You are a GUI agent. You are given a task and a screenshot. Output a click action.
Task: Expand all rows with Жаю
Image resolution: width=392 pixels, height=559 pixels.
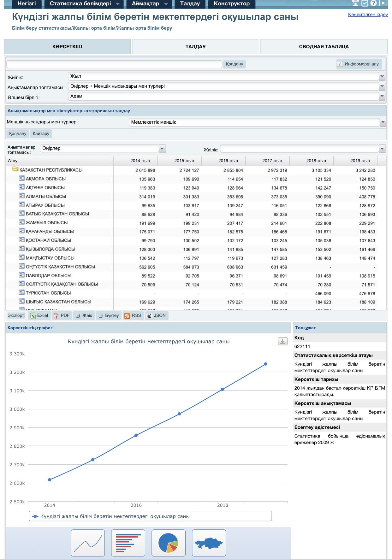pos(84,315)
